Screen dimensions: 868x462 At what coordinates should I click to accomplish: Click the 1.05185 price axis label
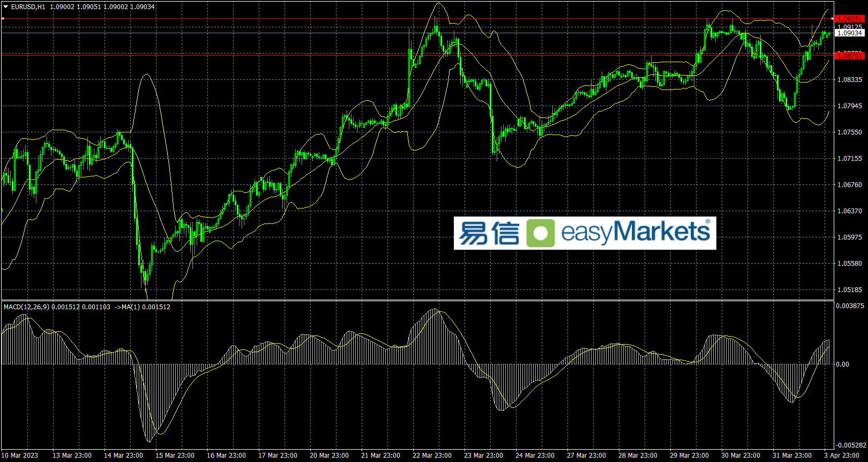click(x=850, y=290)
